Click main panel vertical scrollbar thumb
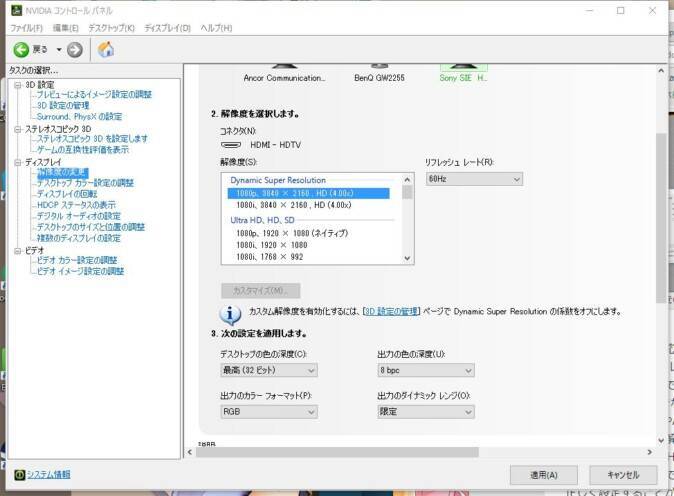This screenshot has height=496, width=674. click(x=661, y=218)
